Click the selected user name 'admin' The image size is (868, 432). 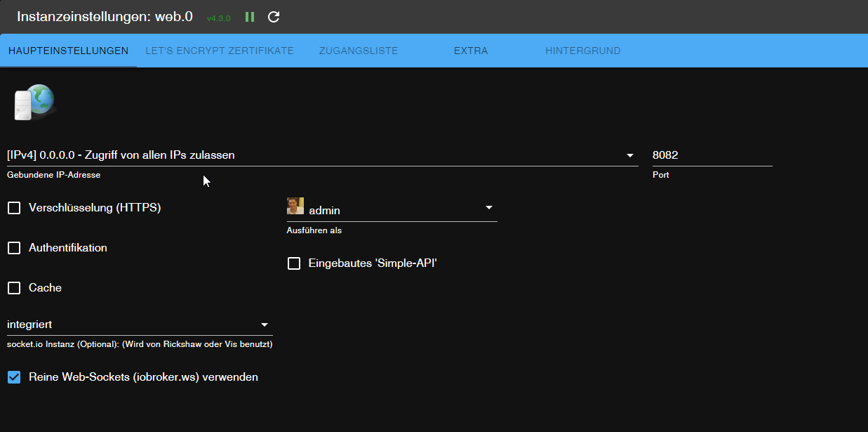325,210
